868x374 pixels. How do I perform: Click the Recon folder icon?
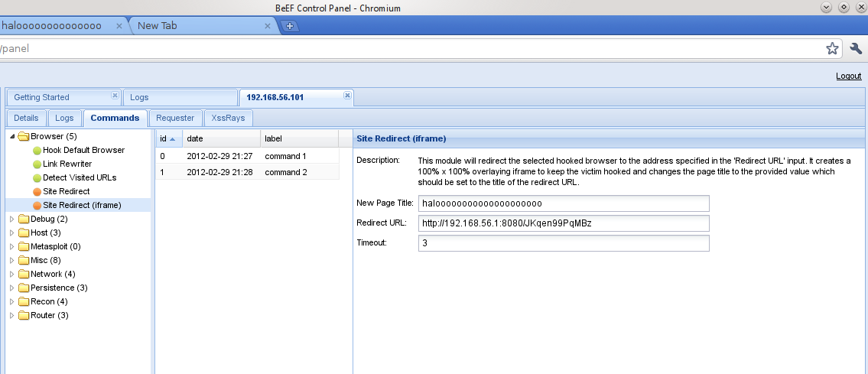coord(23,302)
